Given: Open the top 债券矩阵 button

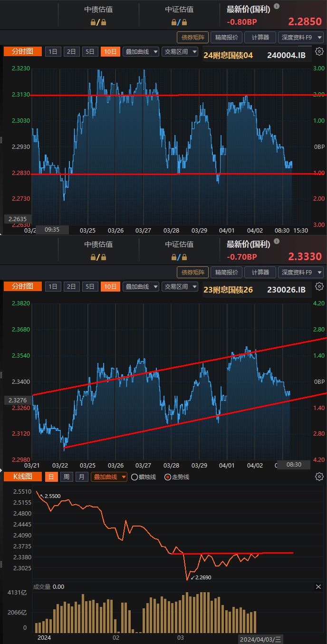Looking at the screenshot, I should coord(192,37).
